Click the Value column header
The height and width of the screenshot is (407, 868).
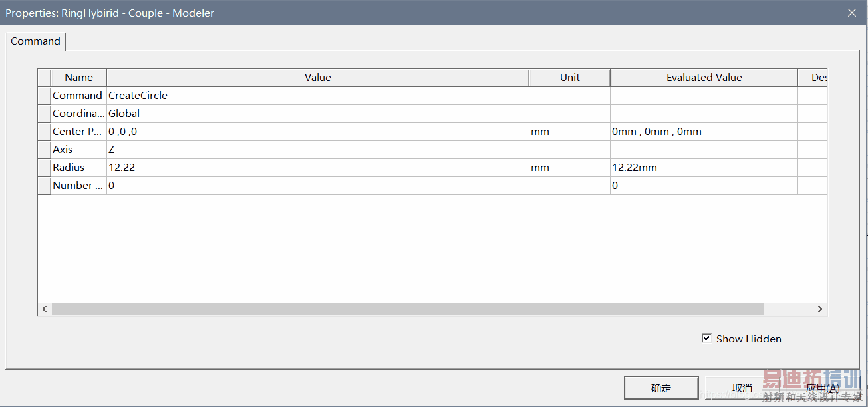tap(318, 78)
